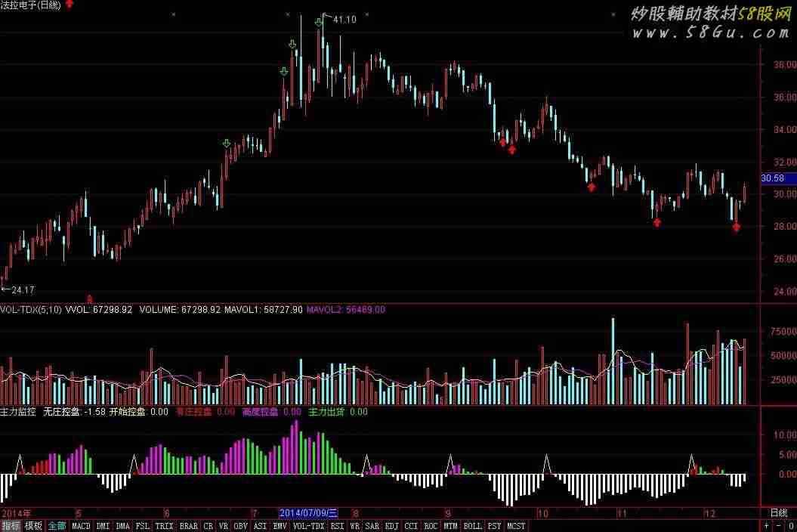Click the 主力出货 green label
This screenshot has width=797, height=532.
click(327, 412)
